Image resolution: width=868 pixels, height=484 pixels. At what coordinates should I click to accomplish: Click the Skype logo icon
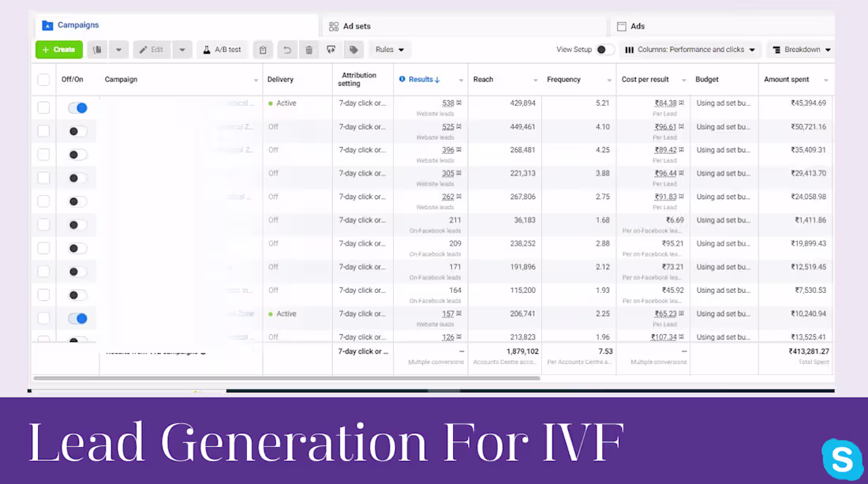pos(842,459)
